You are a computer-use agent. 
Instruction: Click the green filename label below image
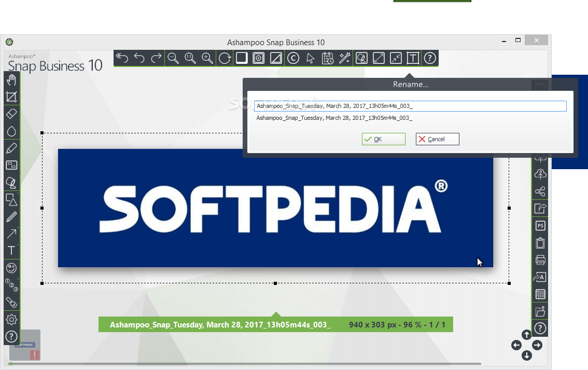point(220,325)
